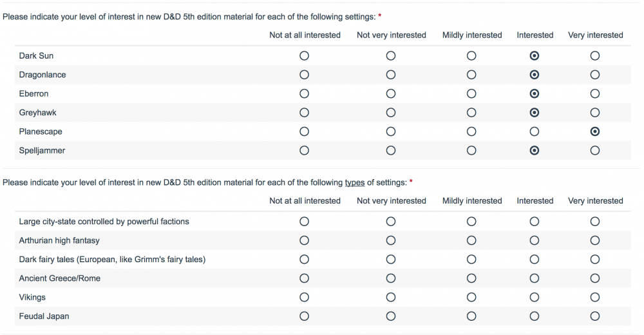Set Ancient Greece/Rome to "Not very interested"
This screenshot has height=335, width=644.
coord(391,278)
